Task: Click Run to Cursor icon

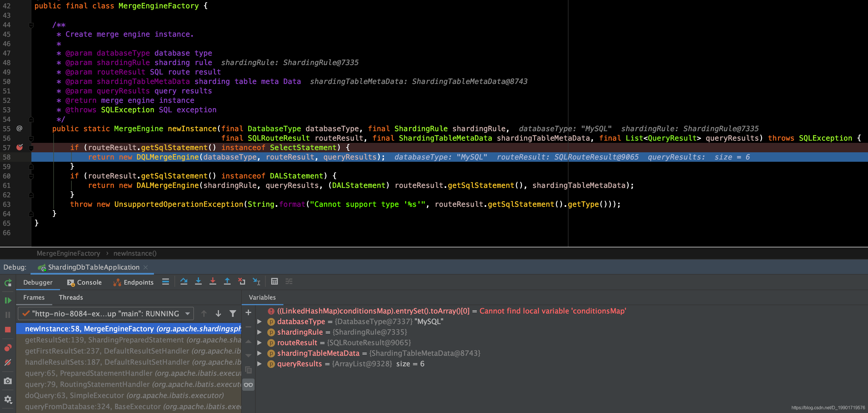Action: 256,282
